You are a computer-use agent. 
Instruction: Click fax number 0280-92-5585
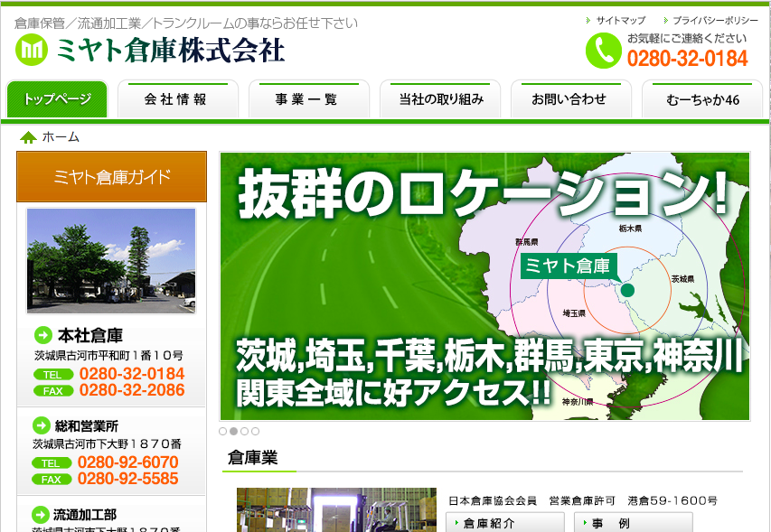click(127, 479)
